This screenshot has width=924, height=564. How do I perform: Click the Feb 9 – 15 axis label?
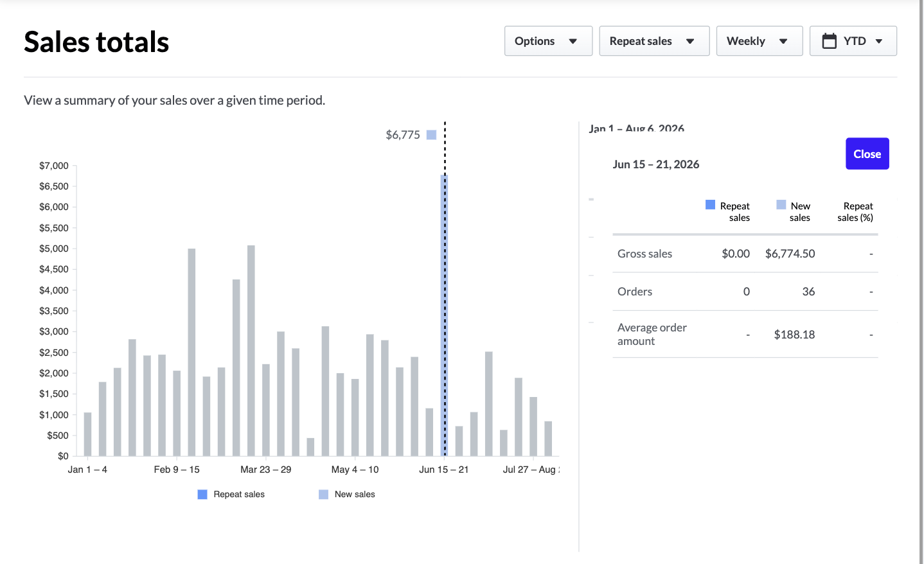point(177,470)
